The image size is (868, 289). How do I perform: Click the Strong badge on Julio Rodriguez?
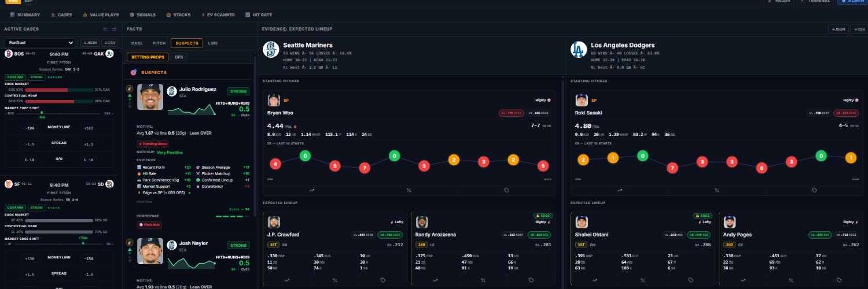tap(238, 91)
